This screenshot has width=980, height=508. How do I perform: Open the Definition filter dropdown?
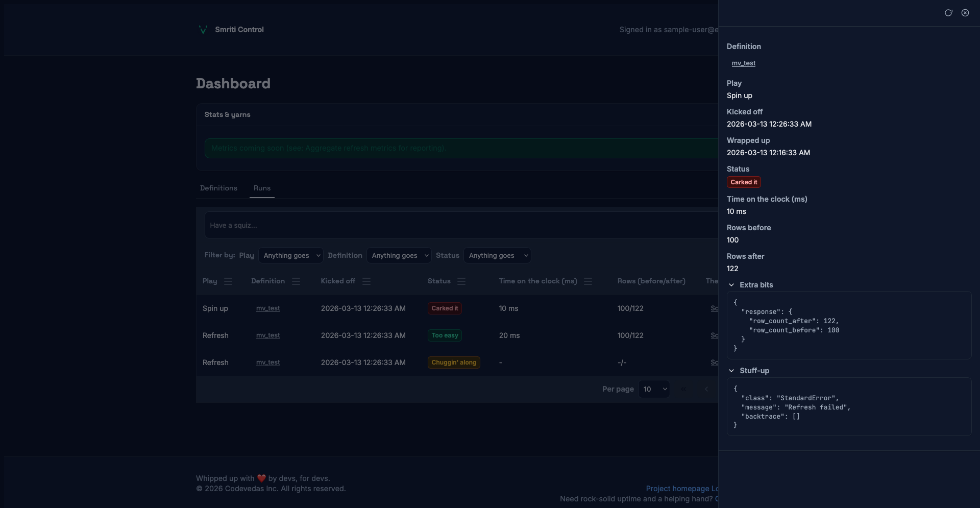coord(399,255)
